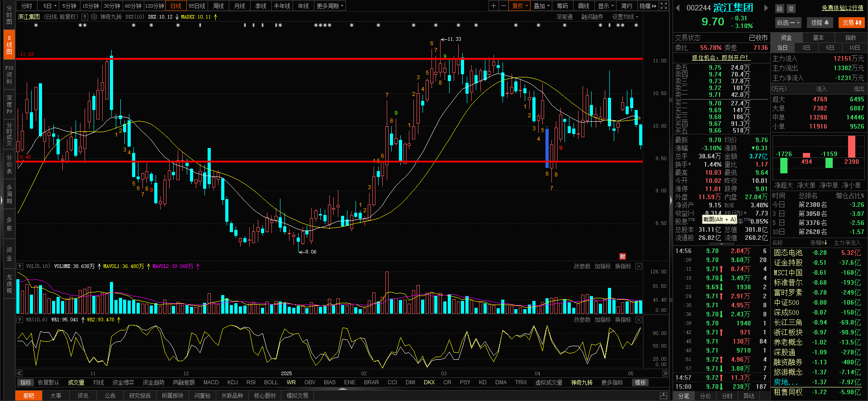Image resolution: width=868 pixels, height=401 pixels.
Task: Click the export icon in bottom bar
Action: 664,396
